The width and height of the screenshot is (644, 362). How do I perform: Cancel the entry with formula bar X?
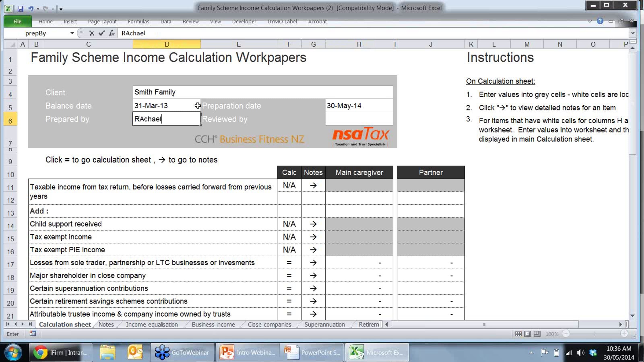[92, 33]
